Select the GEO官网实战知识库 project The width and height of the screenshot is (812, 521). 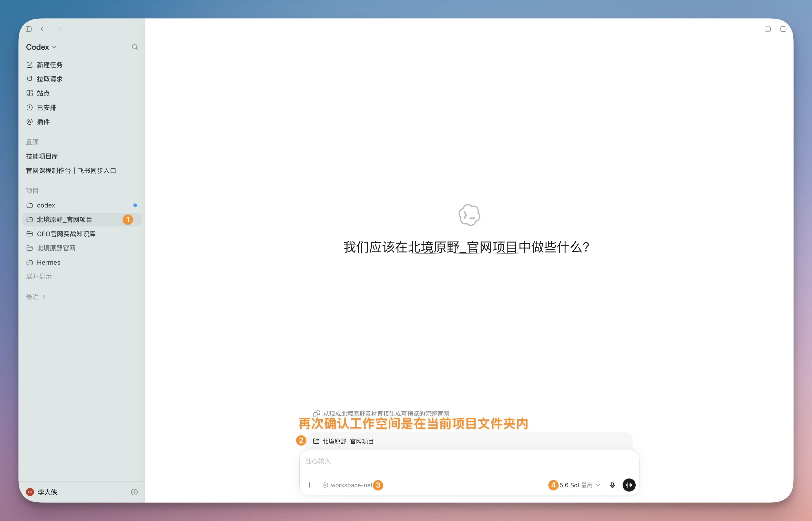82,234
